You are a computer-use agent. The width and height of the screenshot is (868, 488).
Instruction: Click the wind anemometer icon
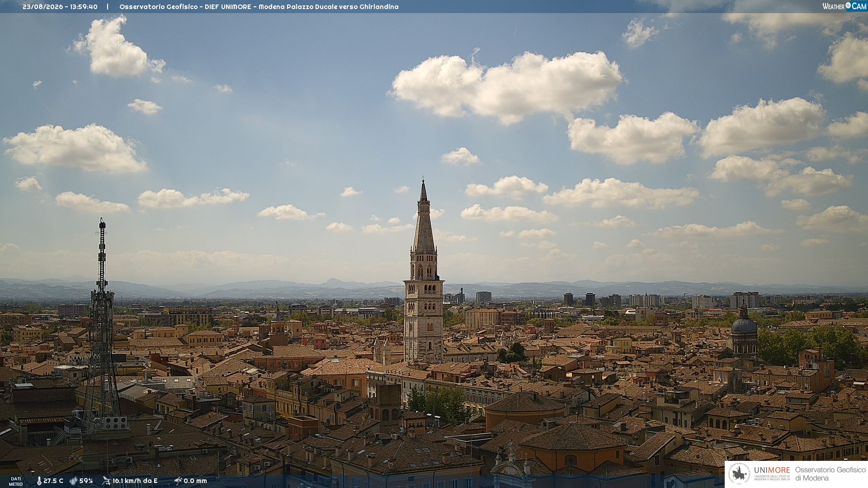coord(106,481)
